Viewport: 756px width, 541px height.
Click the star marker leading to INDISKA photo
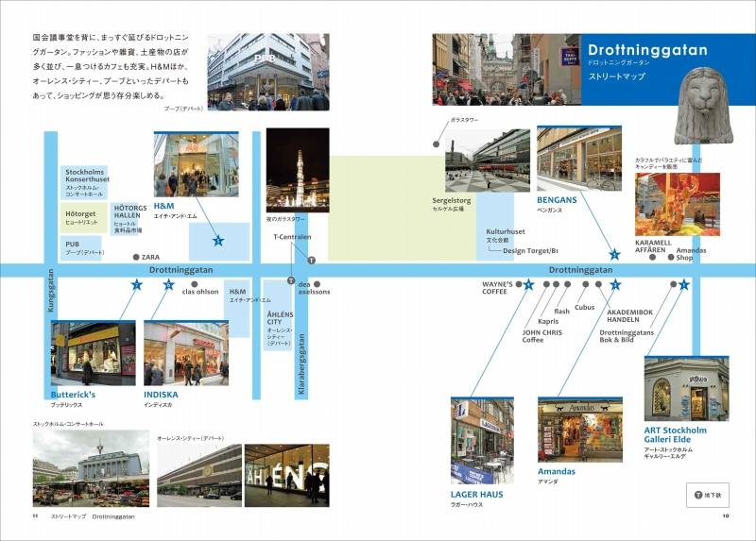168,285
